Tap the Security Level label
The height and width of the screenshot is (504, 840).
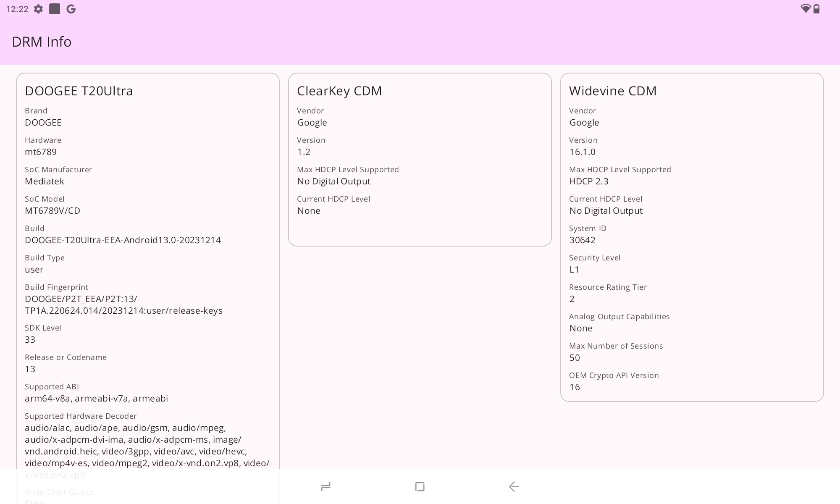(x=595, y=258)
